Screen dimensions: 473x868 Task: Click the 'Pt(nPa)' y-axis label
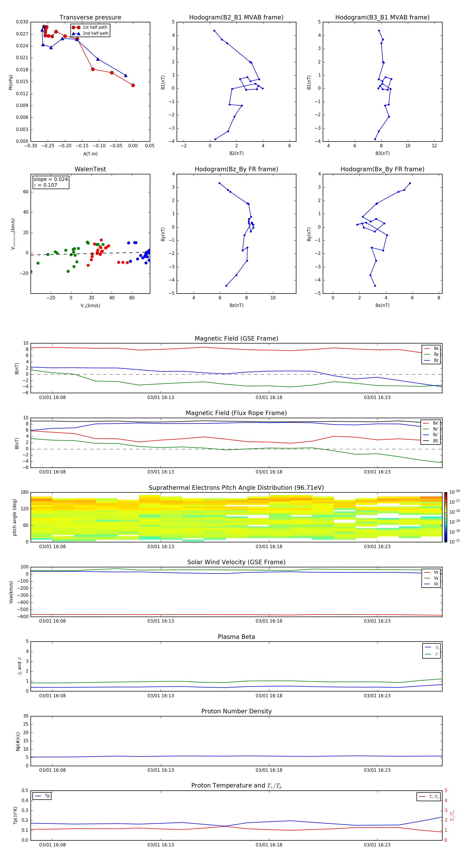pyautogui.click(x=11, y=82)
